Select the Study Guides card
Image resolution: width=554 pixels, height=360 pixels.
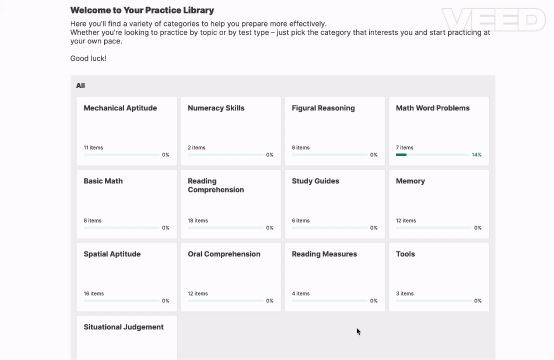tap(335, 204)
